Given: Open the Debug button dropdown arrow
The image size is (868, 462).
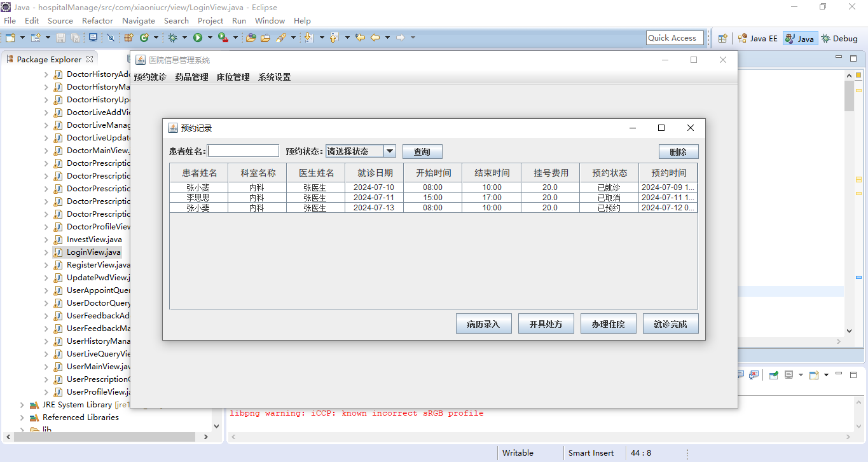Looking at the screenshot, I should [x=184, y=37].
